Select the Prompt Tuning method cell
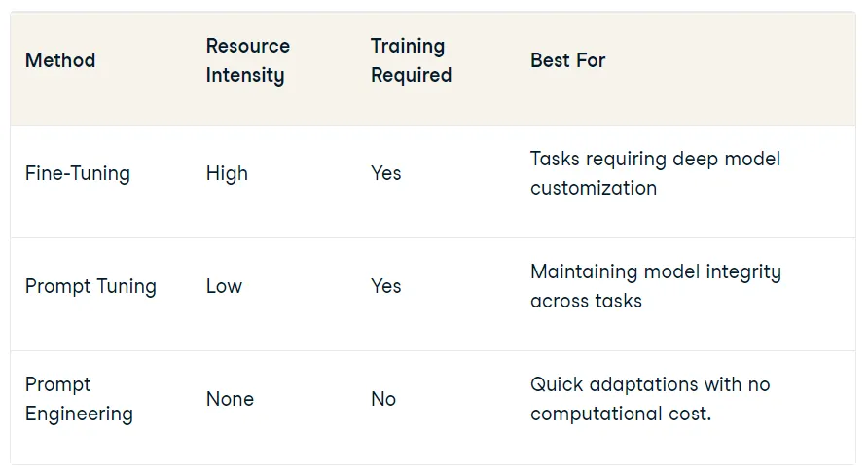 point(90,286)
